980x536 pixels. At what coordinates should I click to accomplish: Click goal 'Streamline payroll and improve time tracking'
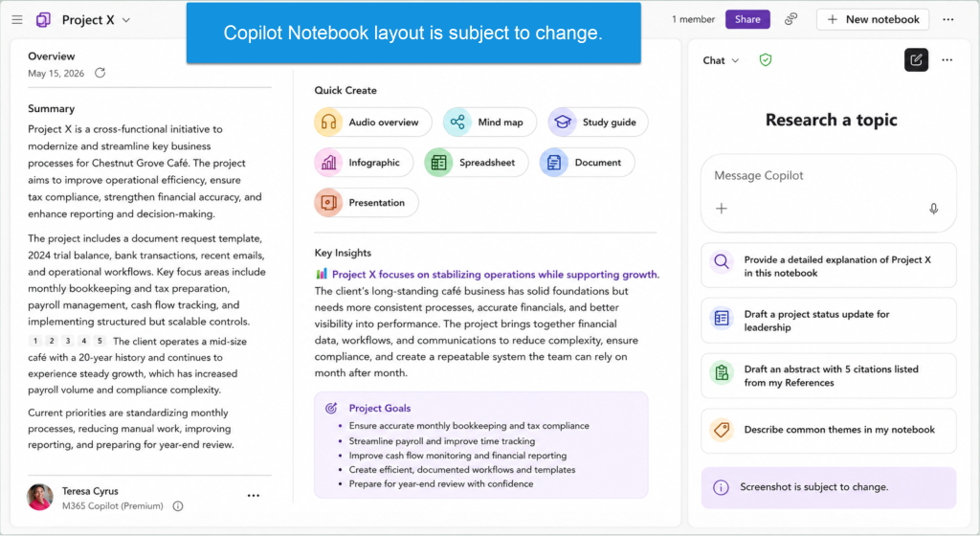point(442,441)
